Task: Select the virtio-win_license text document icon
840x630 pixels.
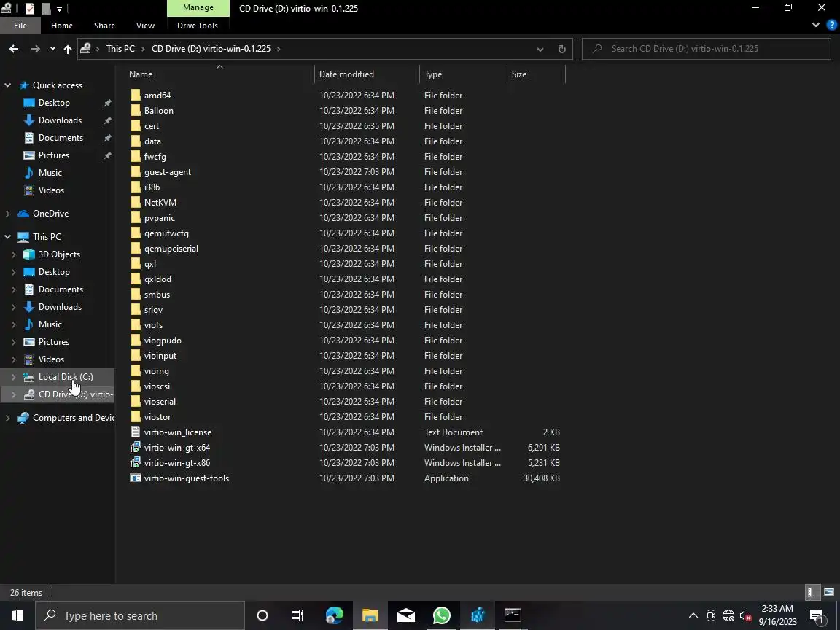Action: pos(136,432)
